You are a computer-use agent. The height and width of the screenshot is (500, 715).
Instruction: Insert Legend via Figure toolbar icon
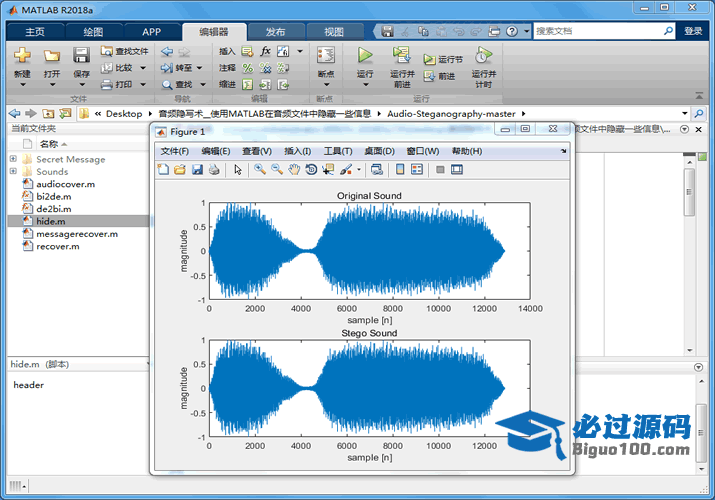click(x=417, y=170)
